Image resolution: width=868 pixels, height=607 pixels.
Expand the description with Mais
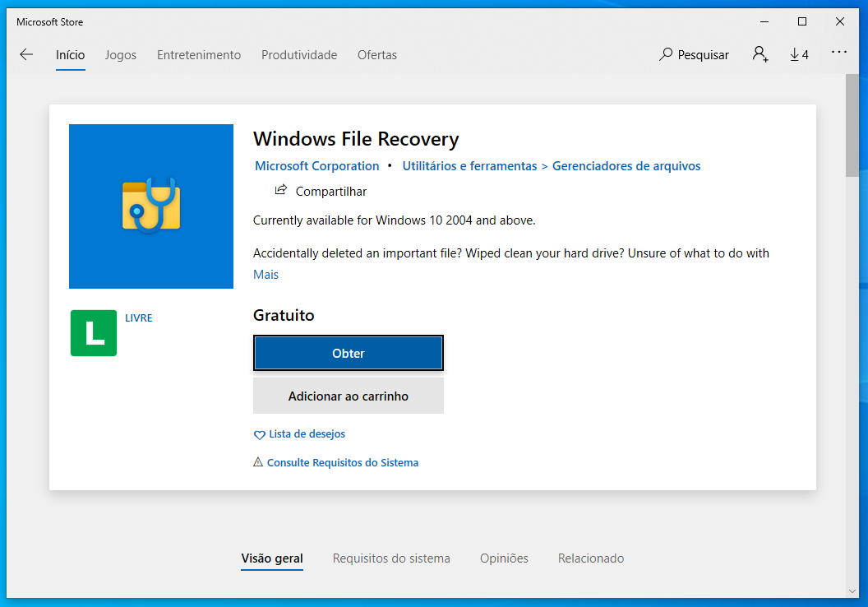click(x=265, y=274)
